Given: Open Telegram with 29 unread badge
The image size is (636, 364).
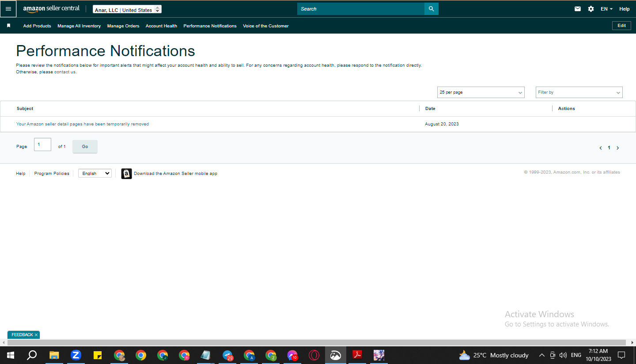Looking at the screenshot, I should click(x=228, y=355).
